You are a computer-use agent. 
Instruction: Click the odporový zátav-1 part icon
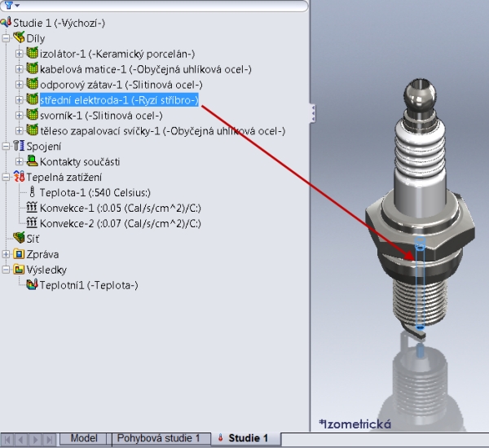coord(32,84)
